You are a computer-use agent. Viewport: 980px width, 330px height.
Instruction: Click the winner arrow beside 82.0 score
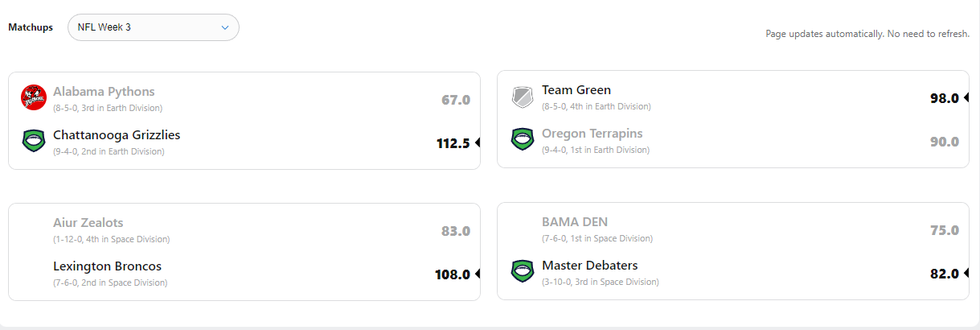tap(966, 274)
